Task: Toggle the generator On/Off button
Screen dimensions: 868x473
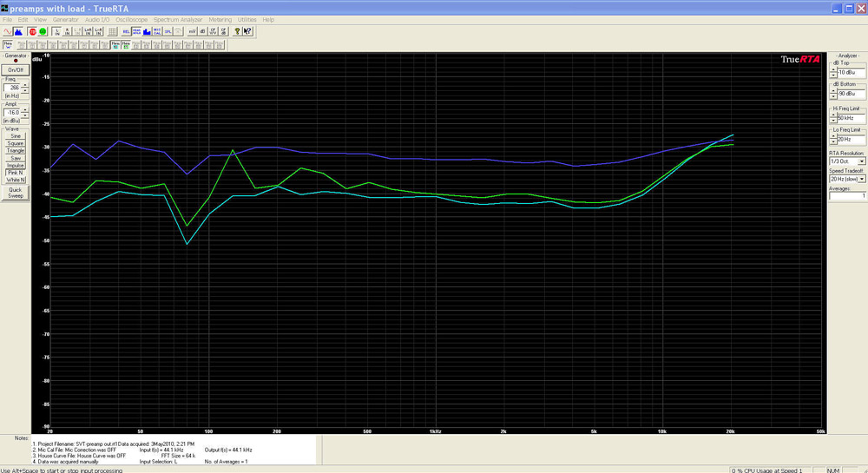Action: coord(16,70)
